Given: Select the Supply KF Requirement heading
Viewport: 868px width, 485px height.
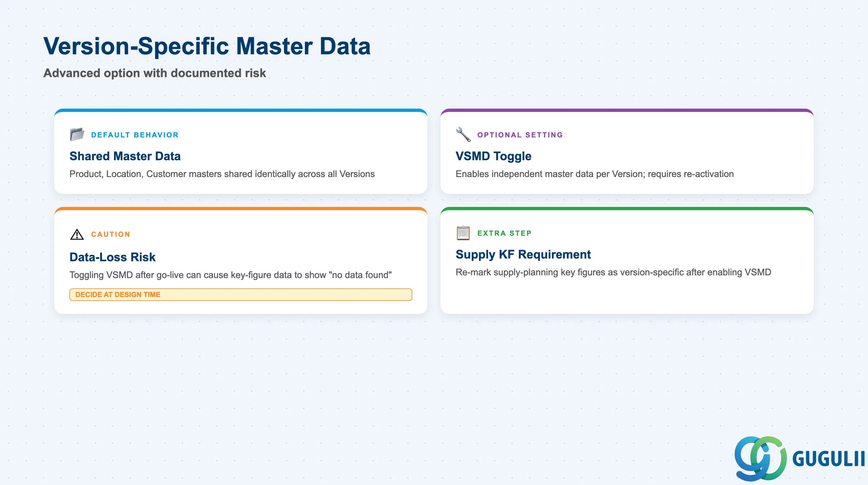Looking at the screenshot, I should click(x=523, y=254).
